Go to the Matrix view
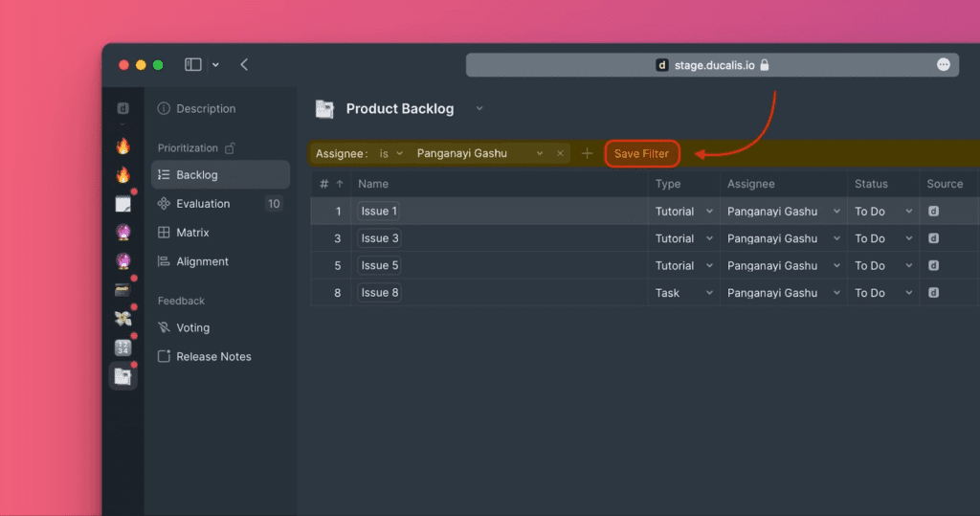Image resolution: width=980 pixels, height=516 pixels. click(x=192, y=233)
